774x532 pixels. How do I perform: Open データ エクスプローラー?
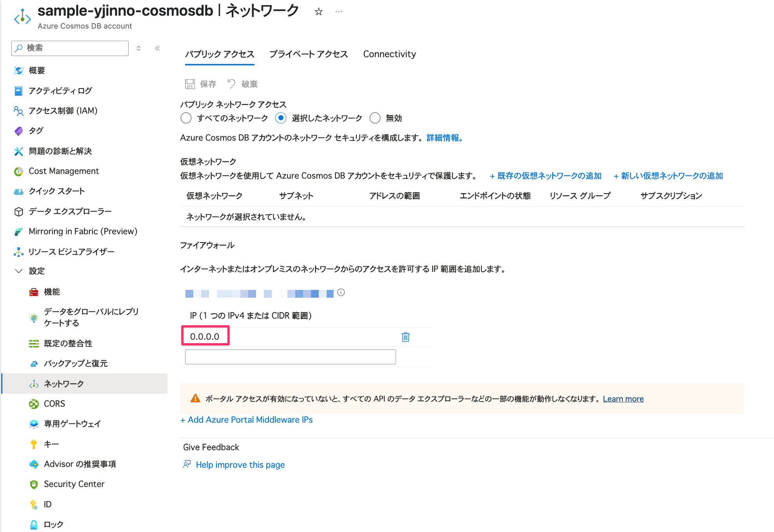pos(70,212)
